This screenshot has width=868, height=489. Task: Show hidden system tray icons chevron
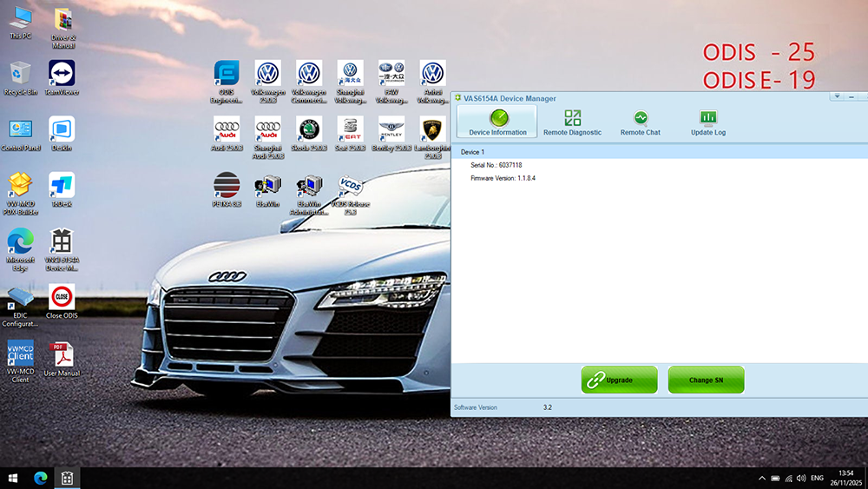point(762,478)
